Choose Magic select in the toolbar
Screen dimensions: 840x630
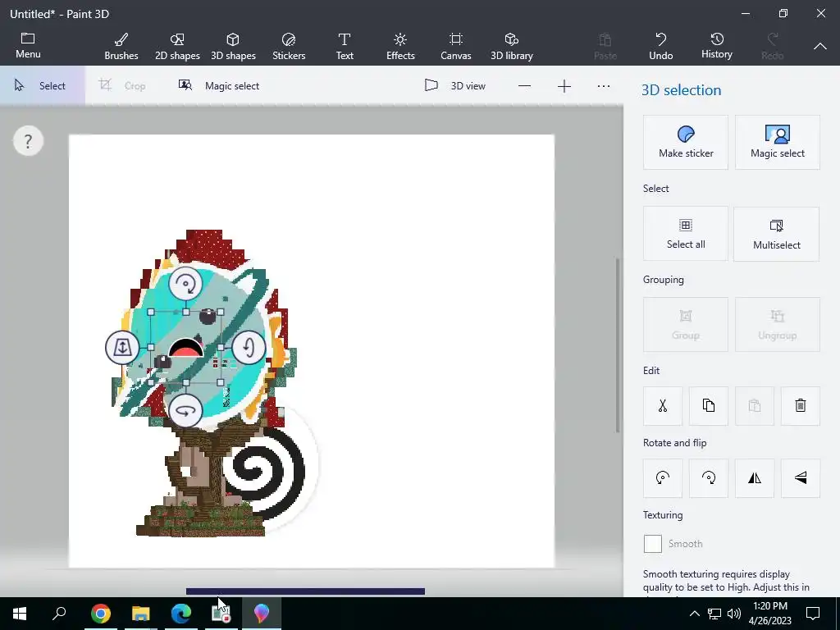pos(218,85)
